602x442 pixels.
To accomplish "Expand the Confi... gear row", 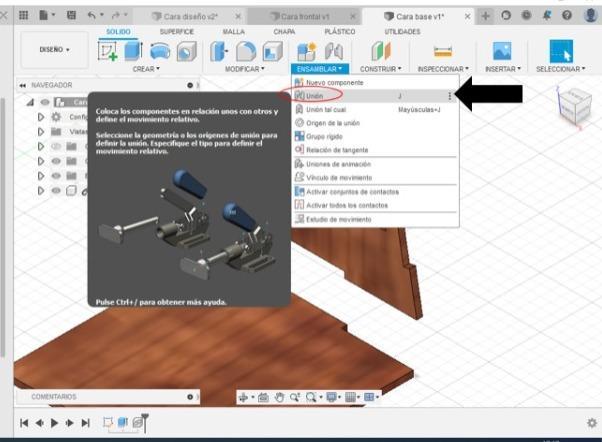I will coord(41,117).
